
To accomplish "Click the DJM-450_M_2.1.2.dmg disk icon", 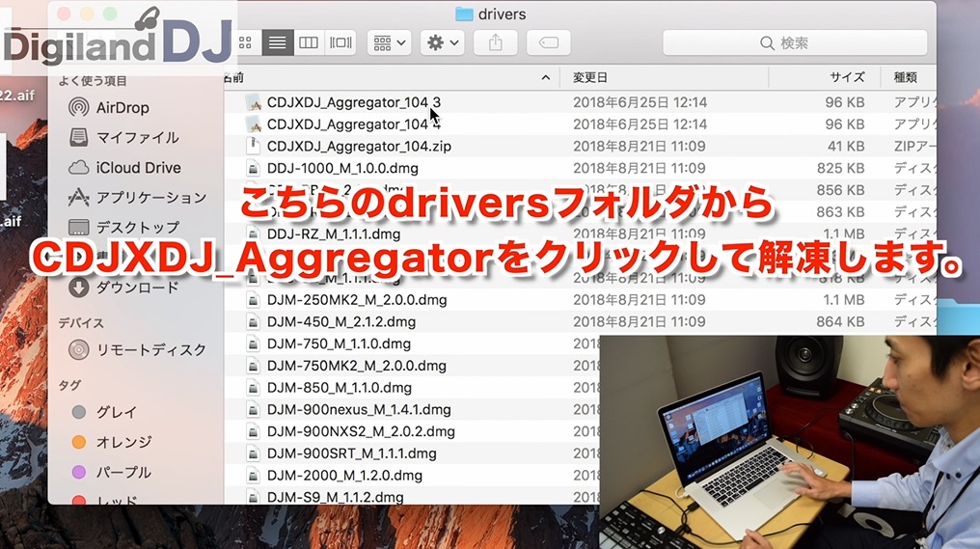I will (x=253, y=321).
